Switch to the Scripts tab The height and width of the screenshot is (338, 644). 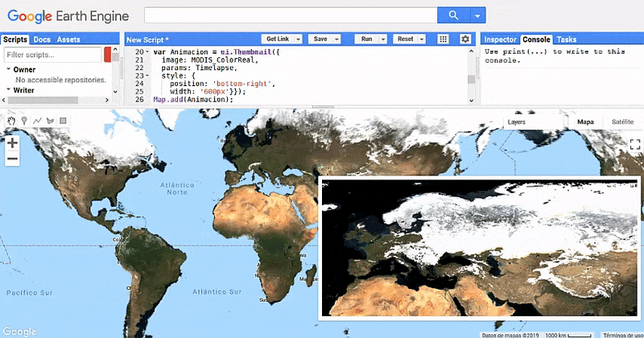click(15, 39)
